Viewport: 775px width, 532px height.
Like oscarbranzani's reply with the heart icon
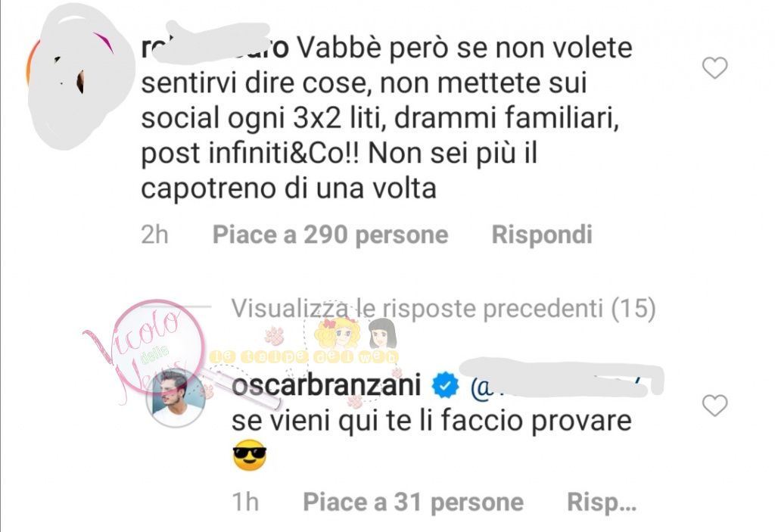(x=714, y=406)
